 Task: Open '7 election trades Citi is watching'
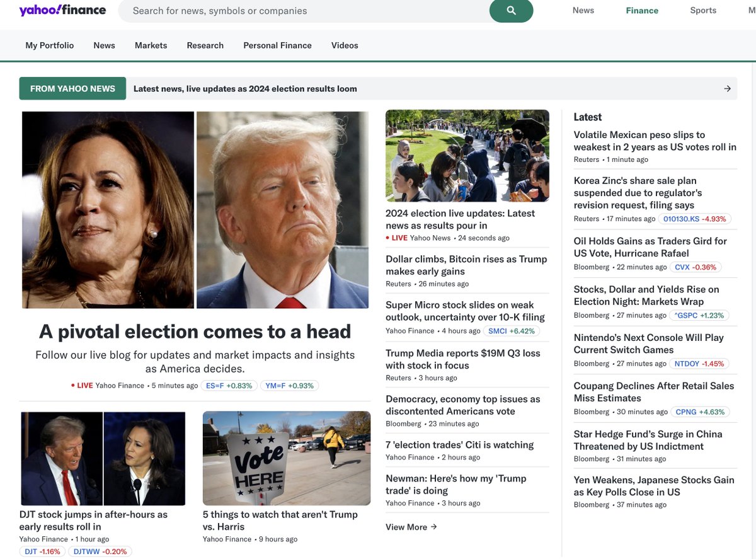coord(460,445)
